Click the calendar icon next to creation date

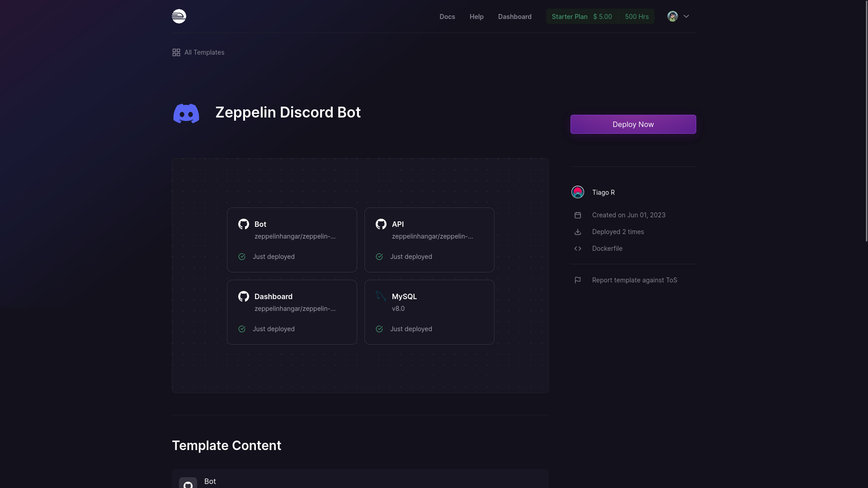pyautogui.click(x=578, y=215)
